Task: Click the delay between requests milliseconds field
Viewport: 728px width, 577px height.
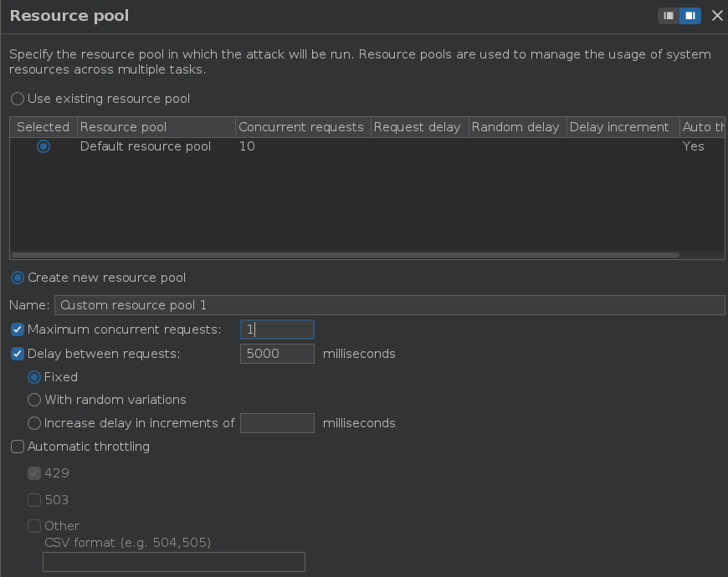Action: pyautogui.click(x=277, y=354)
